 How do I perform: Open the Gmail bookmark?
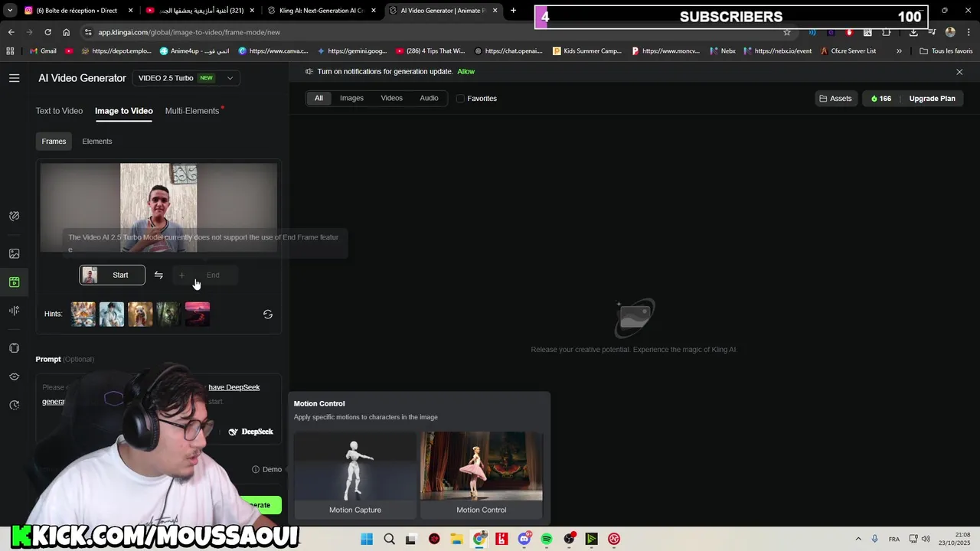[44, 51]
